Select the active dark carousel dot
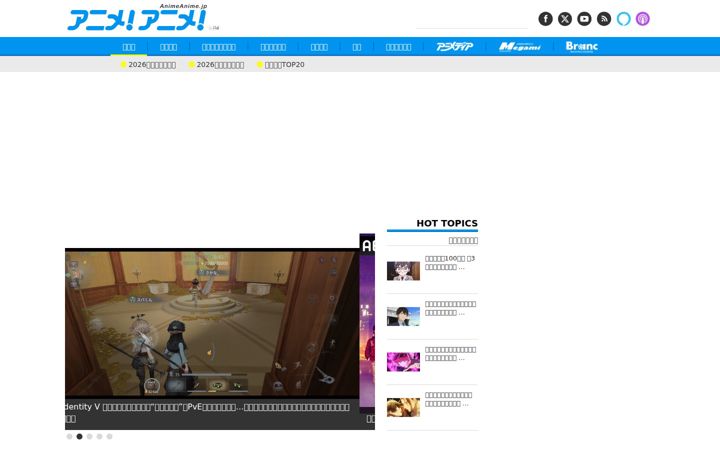This screenshot has height=450, width=720. [x=79, y=437]
